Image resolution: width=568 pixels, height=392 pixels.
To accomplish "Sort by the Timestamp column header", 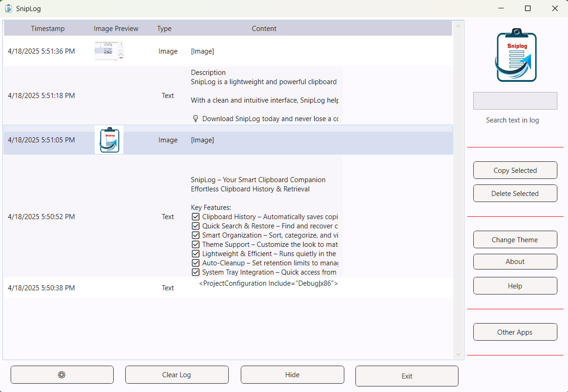I will pyautogui.click(x=48, y=29).
